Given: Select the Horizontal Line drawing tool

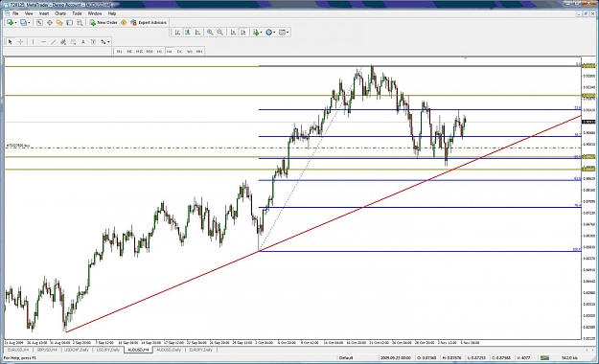Looking at the screenshot, I should (x=43, y=42).
